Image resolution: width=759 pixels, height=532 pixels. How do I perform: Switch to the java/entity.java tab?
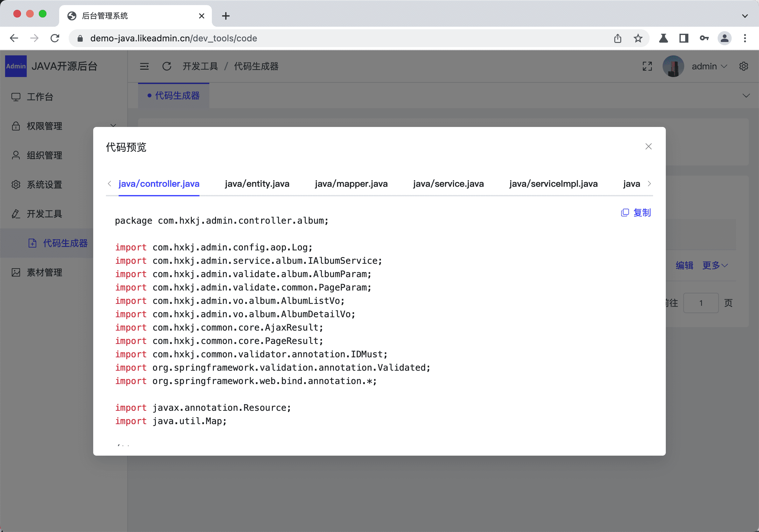[257, 184]
